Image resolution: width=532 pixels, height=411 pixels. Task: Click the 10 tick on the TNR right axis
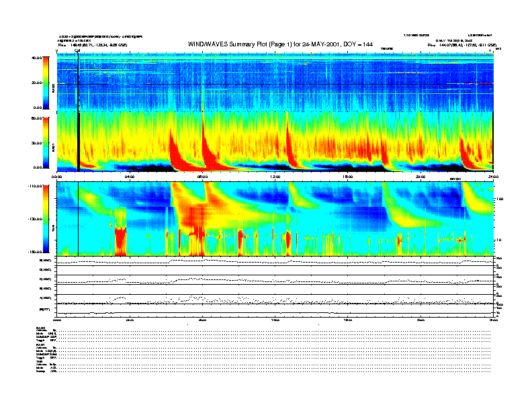coord(498,240)
